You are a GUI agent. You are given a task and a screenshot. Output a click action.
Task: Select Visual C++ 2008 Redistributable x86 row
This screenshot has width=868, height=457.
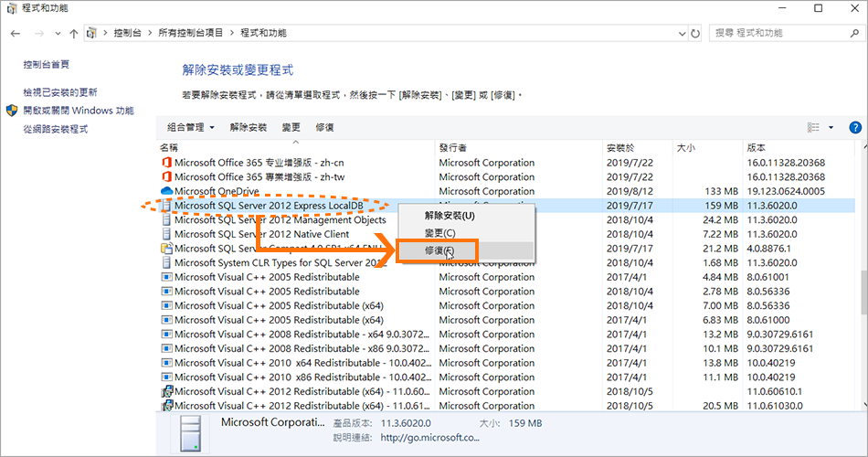click(505, 348)
